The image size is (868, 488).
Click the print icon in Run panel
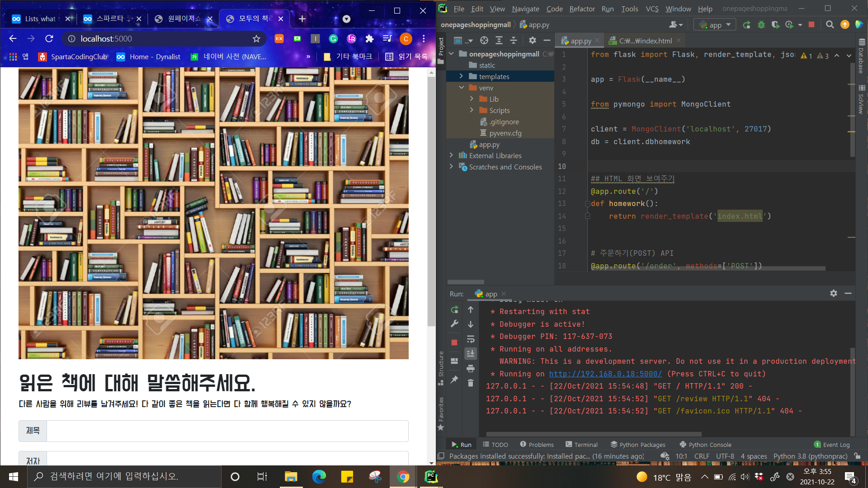click(471, 369)
